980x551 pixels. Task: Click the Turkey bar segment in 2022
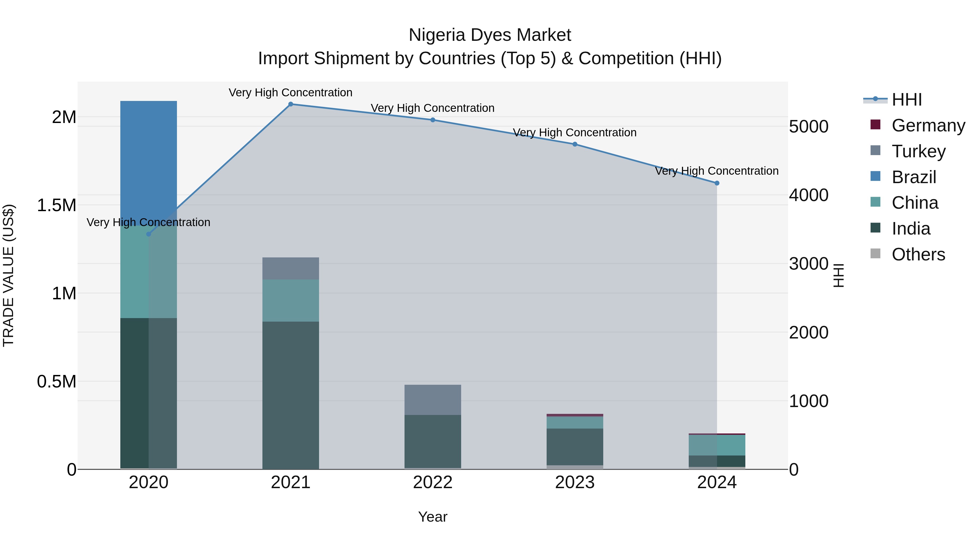tap(433, 400)
